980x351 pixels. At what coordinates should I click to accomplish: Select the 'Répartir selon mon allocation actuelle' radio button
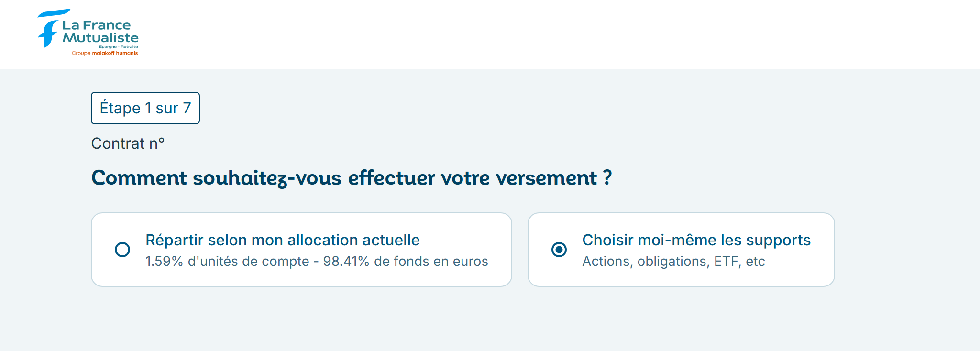pyautogui.click(x=123, y=249)
